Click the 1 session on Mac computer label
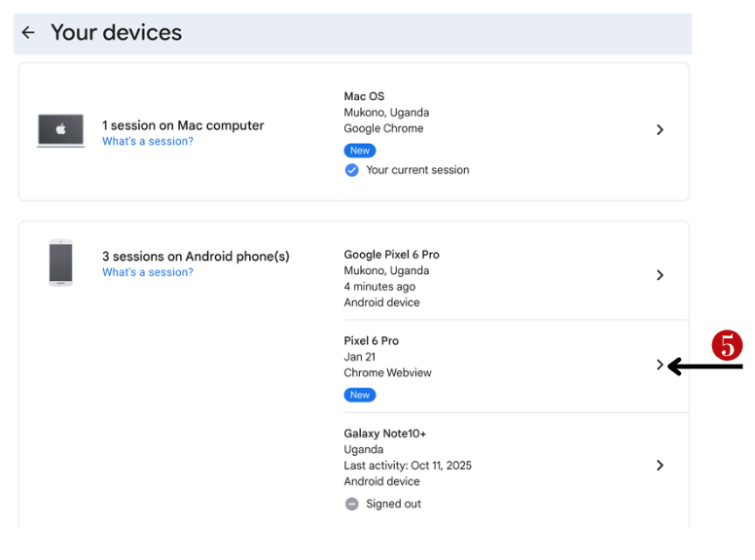The image size is (755, 560). pos(183,125)
